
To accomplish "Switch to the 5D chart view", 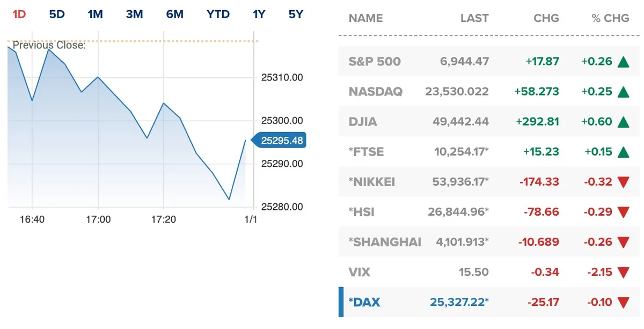I will (x=56, y=14).
